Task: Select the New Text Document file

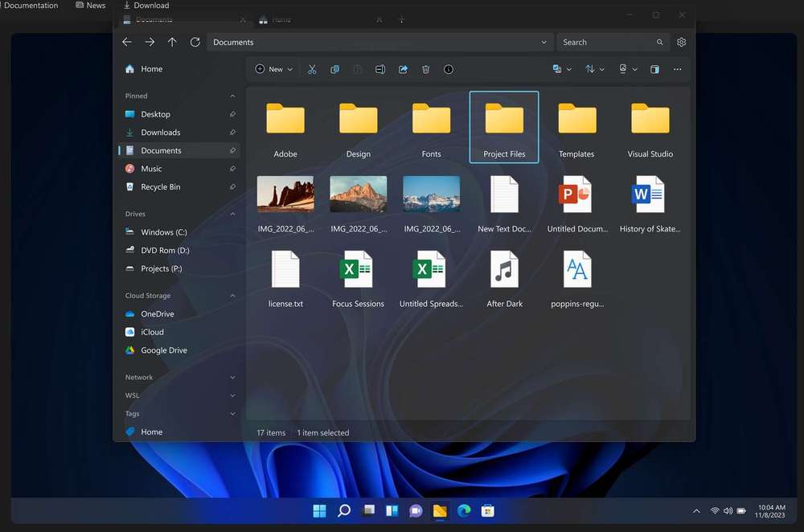Action: (505, 203)
